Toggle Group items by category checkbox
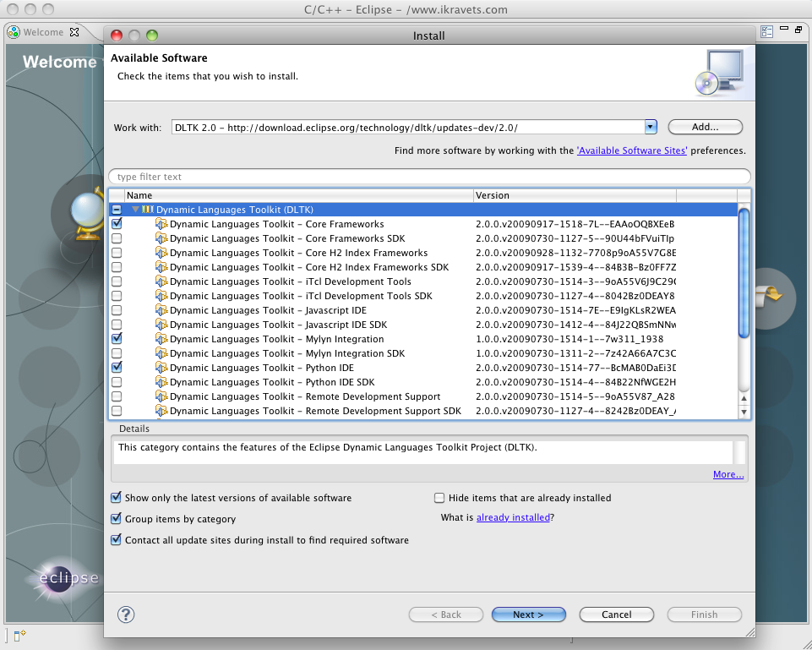The image size is (812, 650). click(117, 518)
